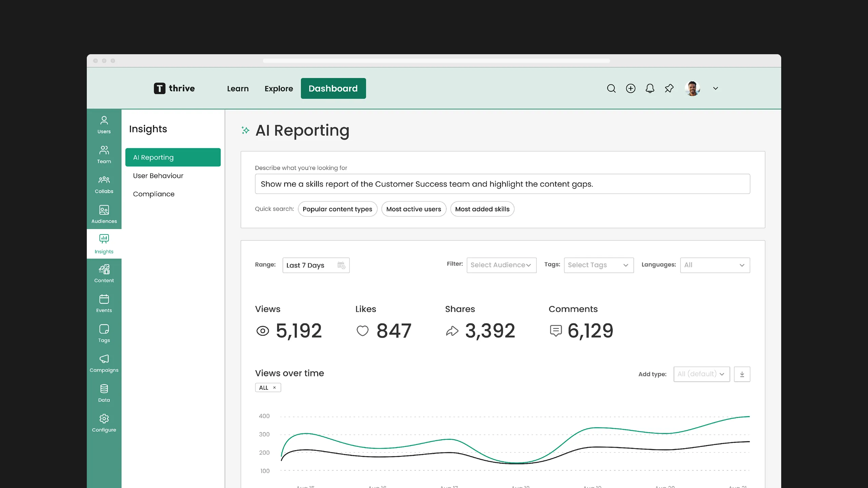868x488 pixels.
Task: Open the notifications bell
Action: (x=650, y=88)
